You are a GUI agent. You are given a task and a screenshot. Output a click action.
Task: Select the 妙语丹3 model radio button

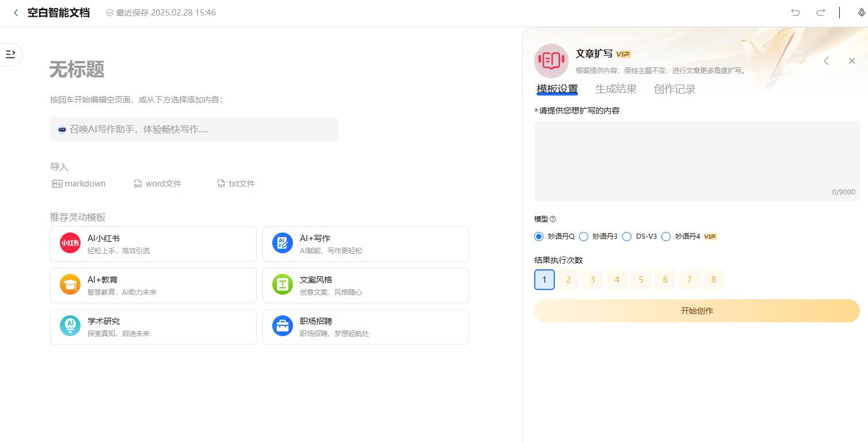[584, 237]
